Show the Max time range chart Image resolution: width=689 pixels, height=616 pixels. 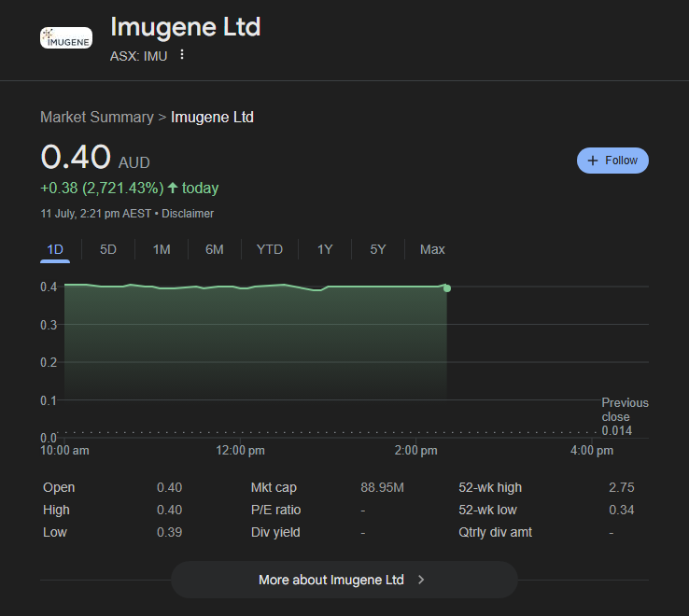click(432, 249)
